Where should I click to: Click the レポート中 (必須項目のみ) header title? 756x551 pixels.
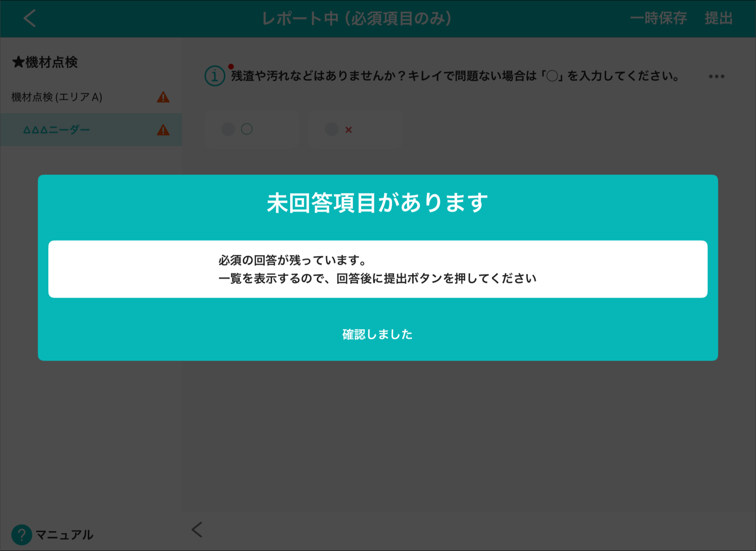357,18
